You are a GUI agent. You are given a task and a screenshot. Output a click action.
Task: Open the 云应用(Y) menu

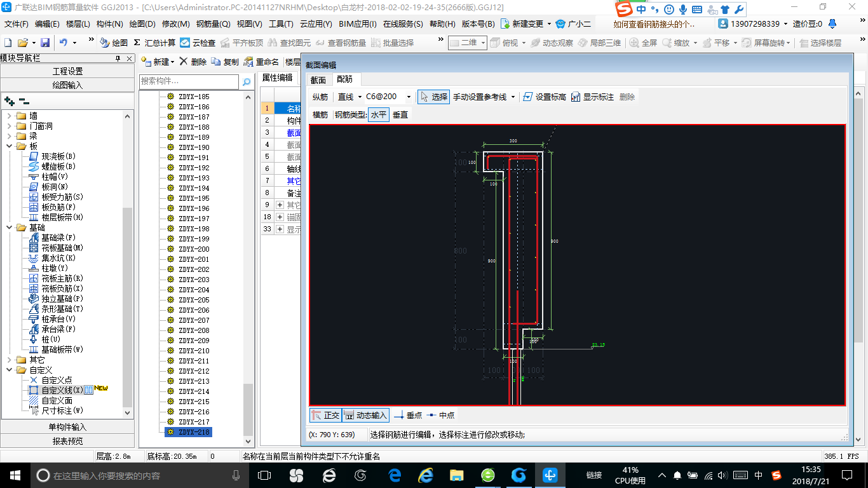[316, 24]
